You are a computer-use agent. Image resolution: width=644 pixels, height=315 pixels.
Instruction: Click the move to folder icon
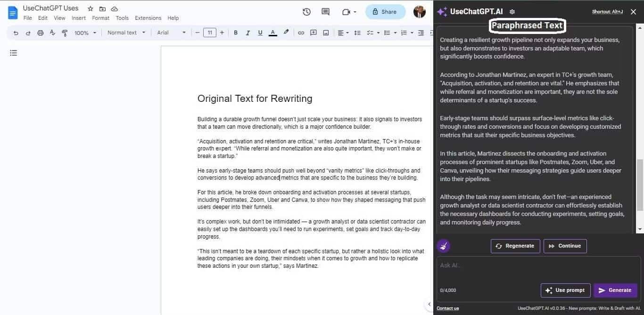tap(102, 8)
